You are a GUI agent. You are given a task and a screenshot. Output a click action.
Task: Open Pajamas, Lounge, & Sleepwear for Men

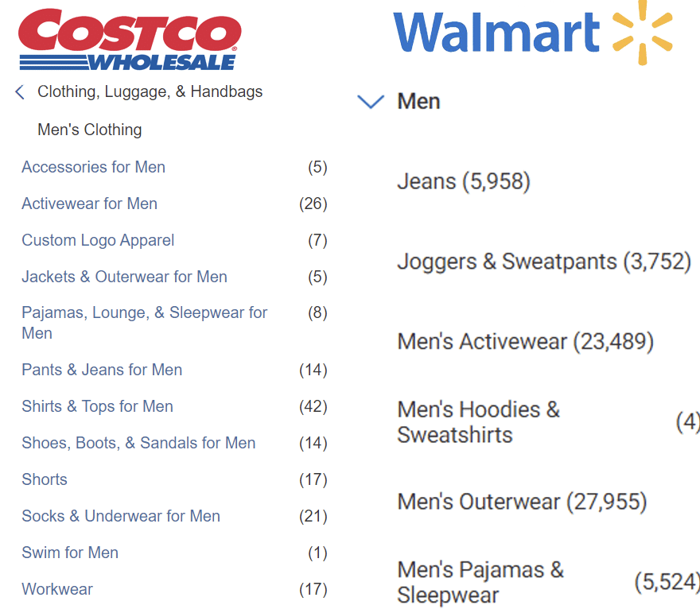click(x=144, y=323)
